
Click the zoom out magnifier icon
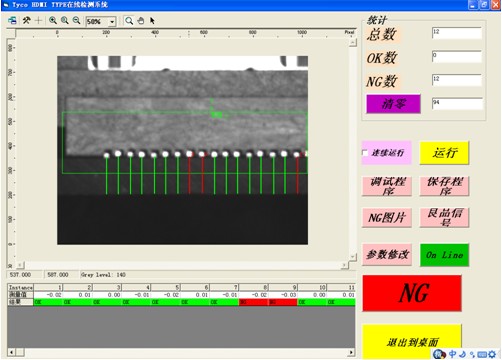coord(76,21)
